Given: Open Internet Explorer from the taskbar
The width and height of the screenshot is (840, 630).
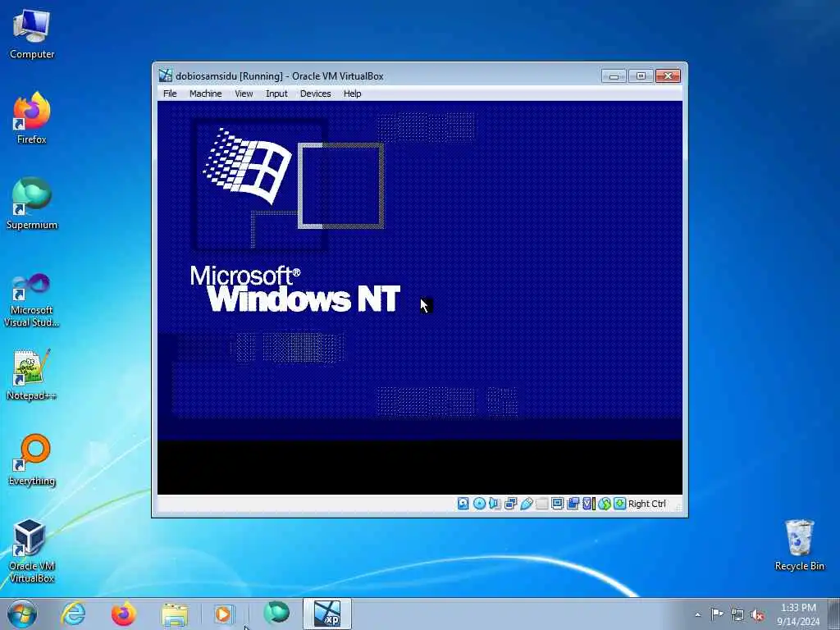Looking at the screenshot, I should click(x=73, y=614).
